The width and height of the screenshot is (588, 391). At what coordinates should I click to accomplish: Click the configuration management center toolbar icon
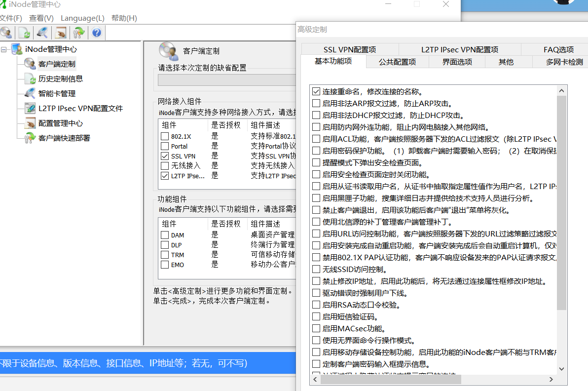[60, 33]
